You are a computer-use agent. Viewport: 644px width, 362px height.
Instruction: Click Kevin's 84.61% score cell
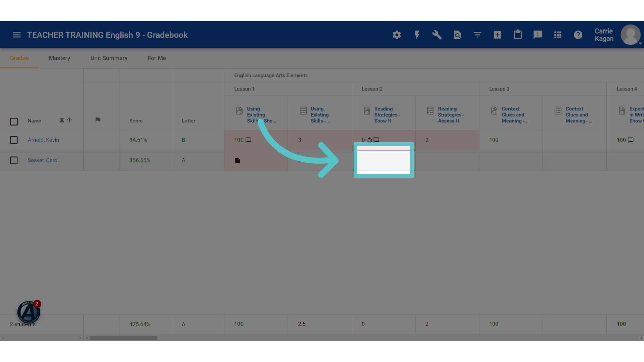tap(138, 140)
